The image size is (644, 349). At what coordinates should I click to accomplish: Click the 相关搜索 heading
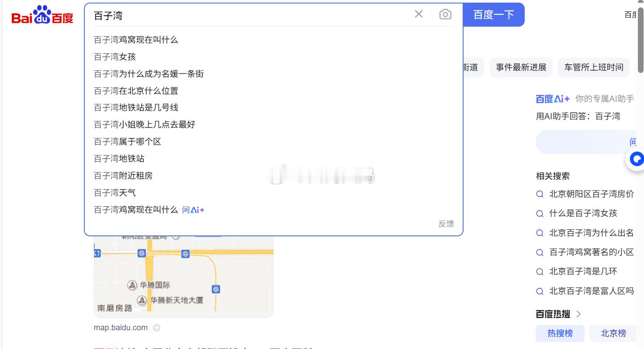[x=553, y=176]
